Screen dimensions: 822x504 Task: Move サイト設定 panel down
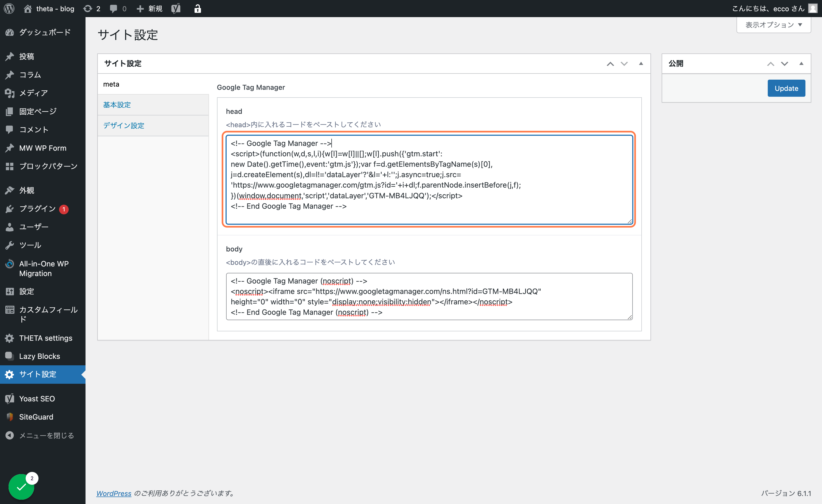624,64
